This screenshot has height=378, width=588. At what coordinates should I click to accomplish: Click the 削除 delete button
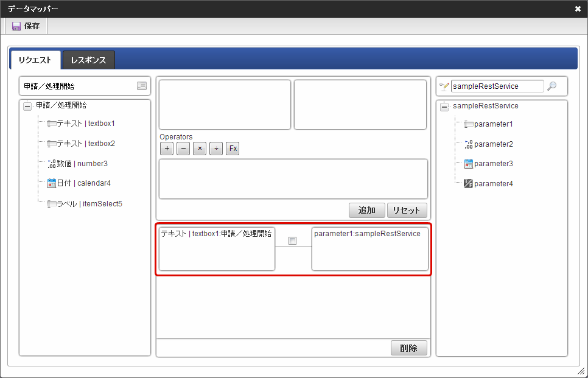409,348
